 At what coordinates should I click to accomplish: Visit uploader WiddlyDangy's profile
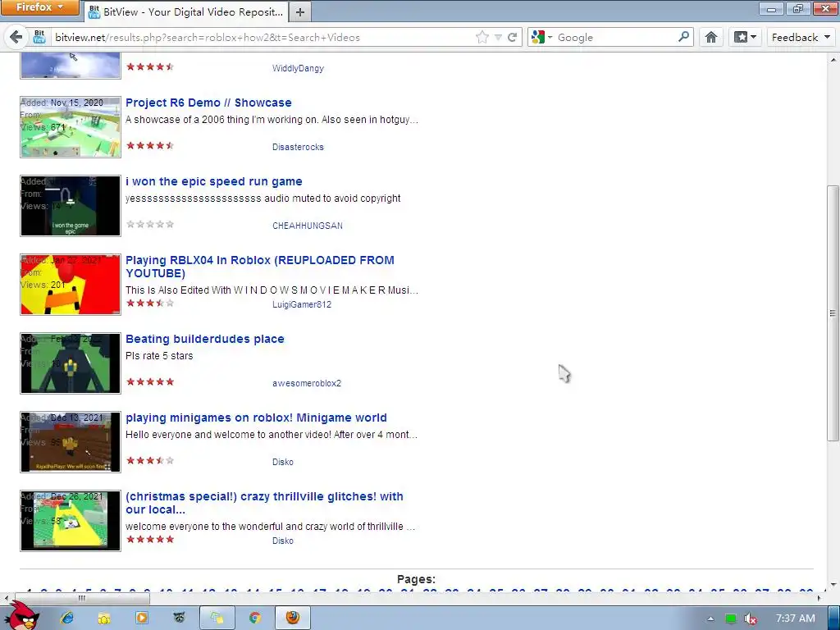pyautogui.click(x=298, y=68)
